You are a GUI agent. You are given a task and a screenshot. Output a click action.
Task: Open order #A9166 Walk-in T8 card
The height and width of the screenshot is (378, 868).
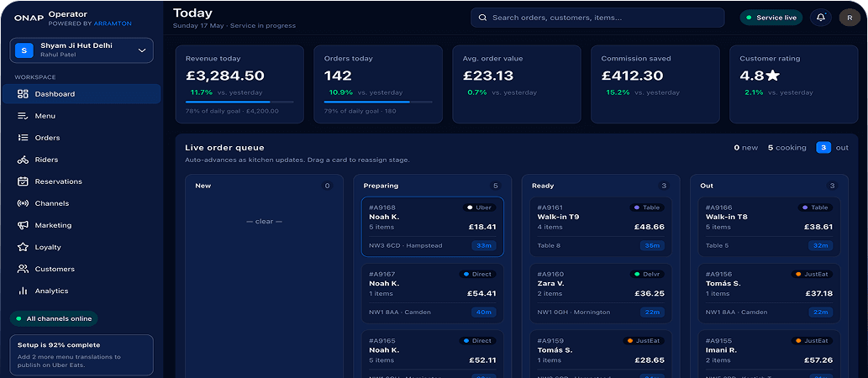769,227
